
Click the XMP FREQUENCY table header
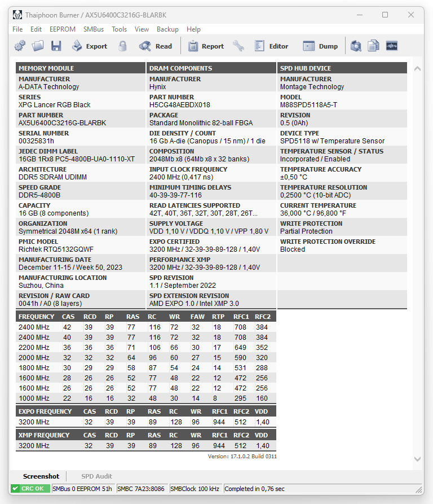44,435
